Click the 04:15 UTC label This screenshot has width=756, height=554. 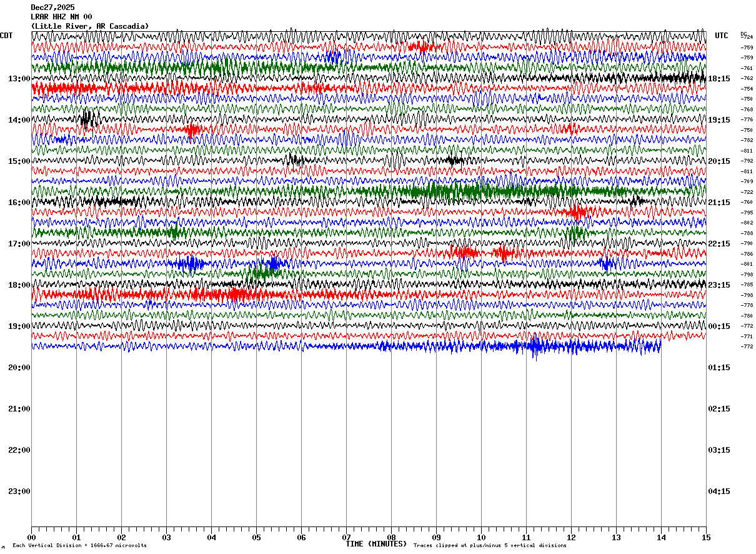[719, 491]
